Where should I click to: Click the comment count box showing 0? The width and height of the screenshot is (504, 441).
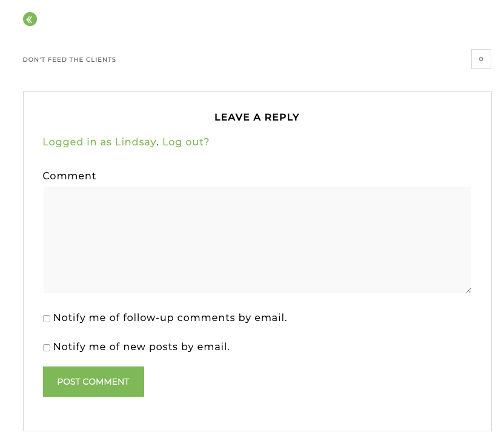click(481, 59)
